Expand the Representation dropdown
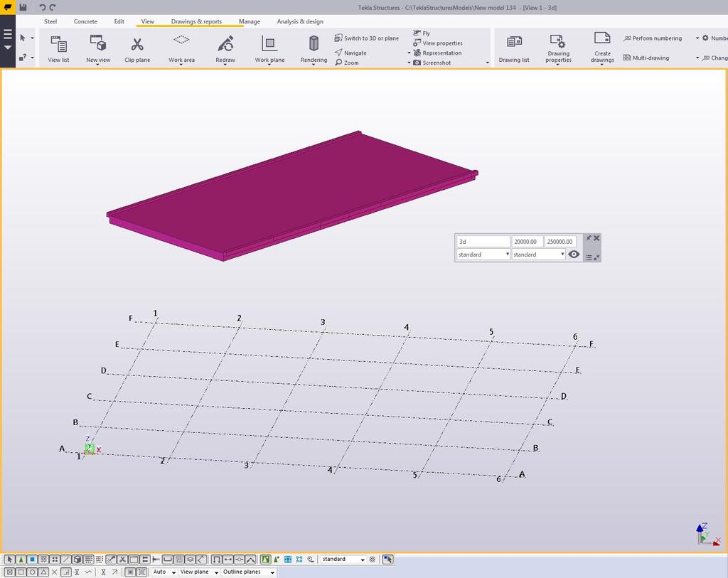Screen dimensions: 728x578 coord(409,53)
